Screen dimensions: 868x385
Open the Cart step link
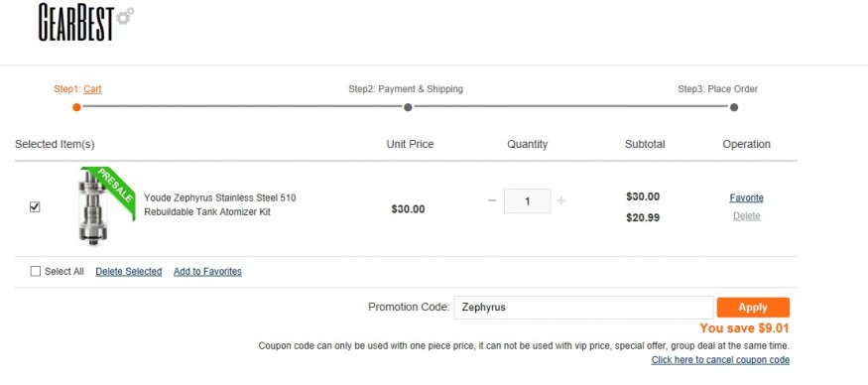(92, 89)
